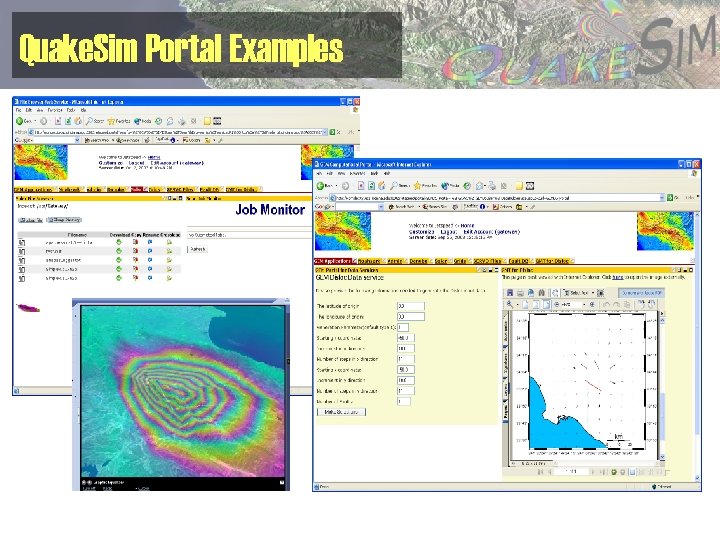Open Favorites star in GEM portal browser toolbar
This screenshot has width=720, height=540.
[426, 186]
